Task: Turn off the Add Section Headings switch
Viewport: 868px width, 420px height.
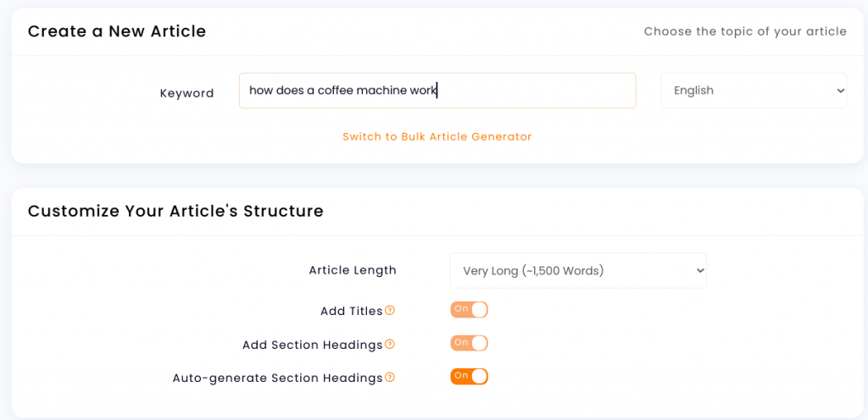Action: tap(469, 343)
